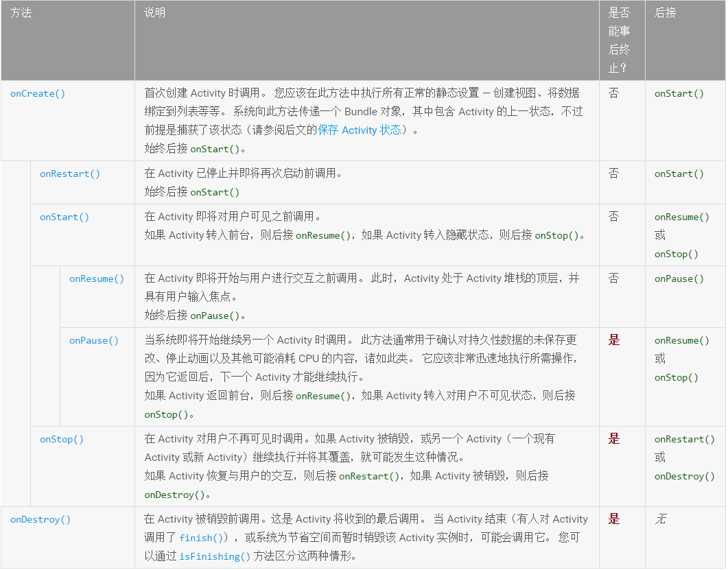Viewport: 728px width, 570px height.
Task: Click the 方法 column header
Action: coord(21,13)
